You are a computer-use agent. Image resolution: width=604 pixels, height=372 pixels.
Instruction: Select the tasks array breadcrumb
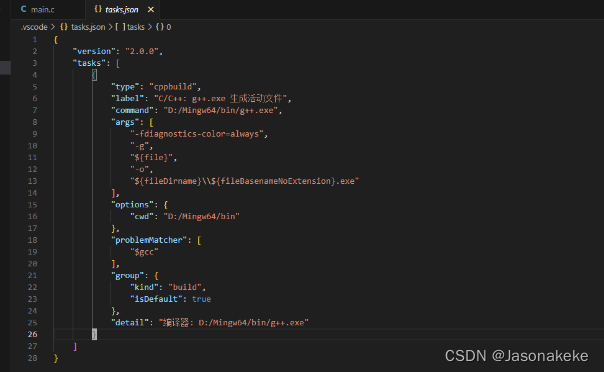pyautogui.click(x=136, y=27)
